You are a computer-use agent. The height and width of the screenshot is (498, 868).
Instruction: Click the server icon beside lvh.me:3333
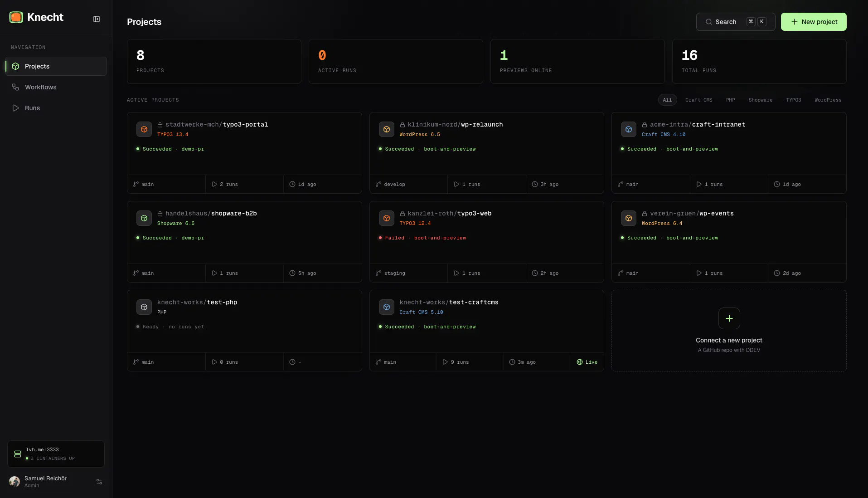(x=18, y=454)
